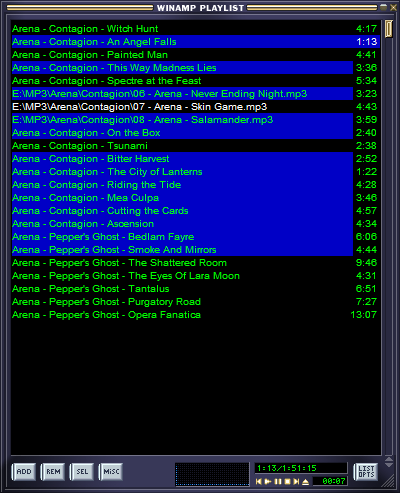Select the 'Never Ending Night.mp3' entry
The height and width of the screenshot is (493, 400).
tap(195, 94)
